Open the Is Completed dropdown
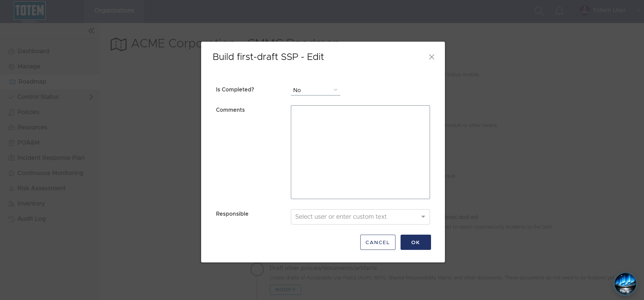 315,90
